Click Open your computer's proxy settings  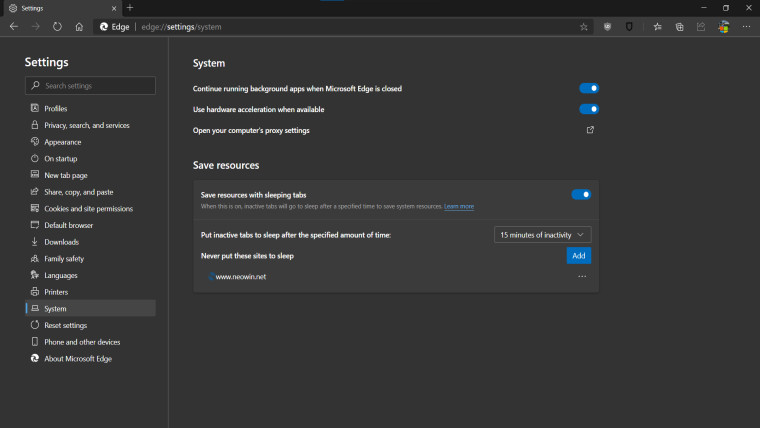(251, 130)
